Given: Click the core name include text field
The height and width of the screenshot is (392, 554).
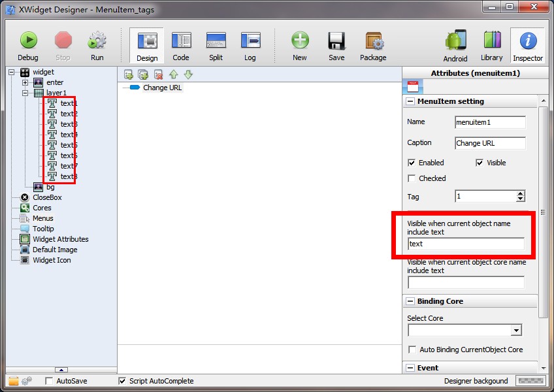Looking at the screenshot, I should [466, 282].
